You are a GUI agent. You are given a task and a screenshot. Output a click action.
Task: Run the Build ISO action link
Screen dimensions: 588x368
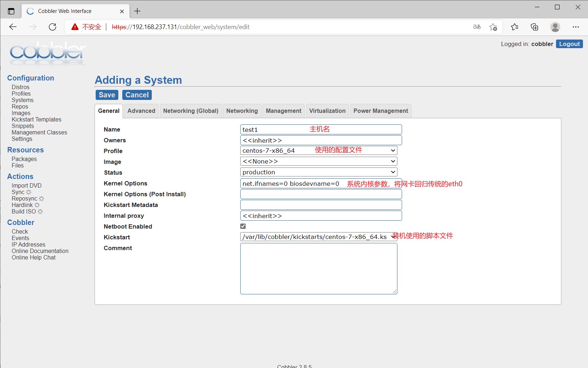coord(24,212)
